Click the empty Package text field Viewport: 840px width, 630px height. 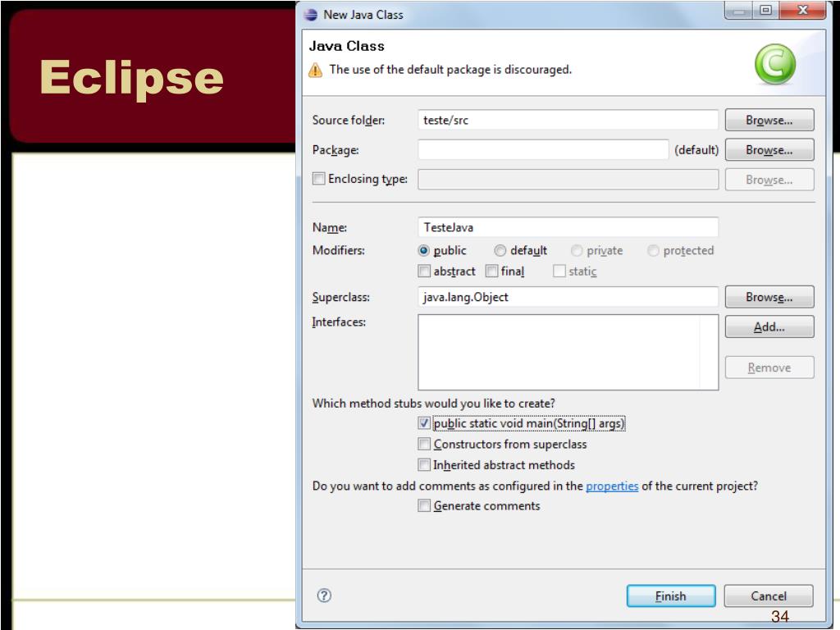pyautogui.click(x=543, y=150)
